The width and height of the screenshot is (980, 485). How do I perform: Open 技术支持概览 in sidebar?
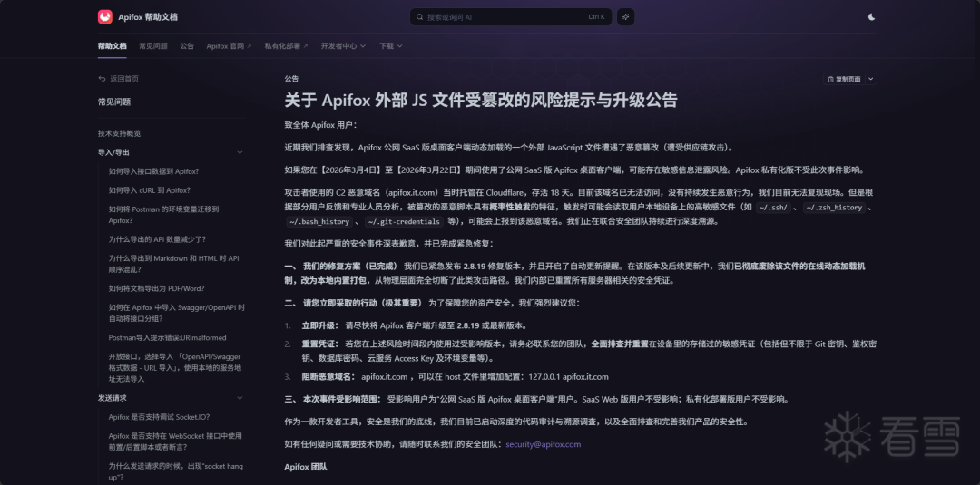click(120, 133)
